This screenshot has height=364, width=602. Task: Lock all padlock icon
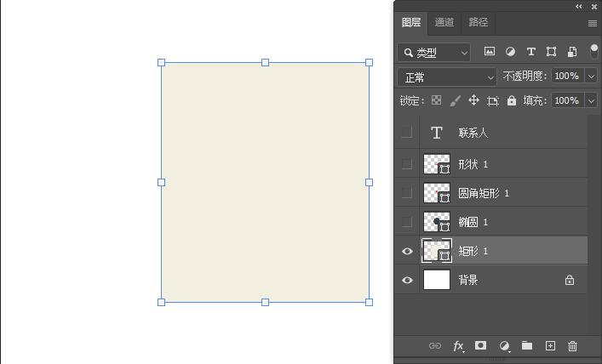click(512, 100)
